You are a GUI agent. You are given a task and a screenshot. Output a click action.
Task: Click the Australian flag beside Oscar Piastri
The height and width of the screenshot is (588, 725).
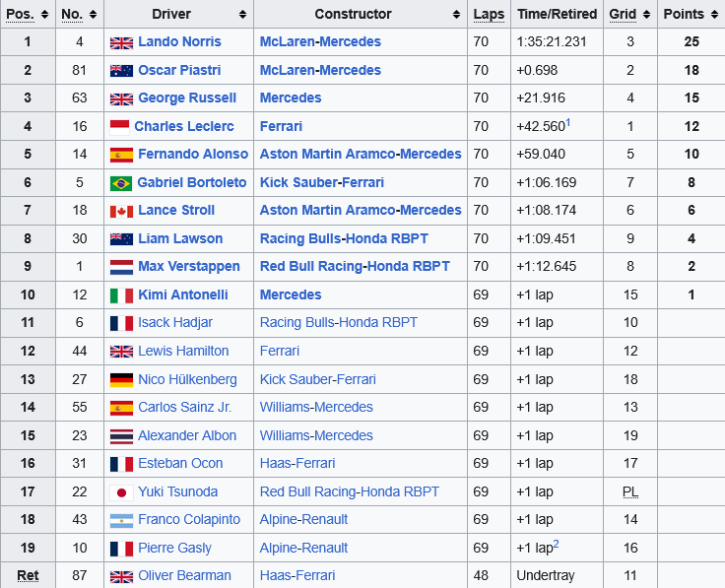coord(121,71)
